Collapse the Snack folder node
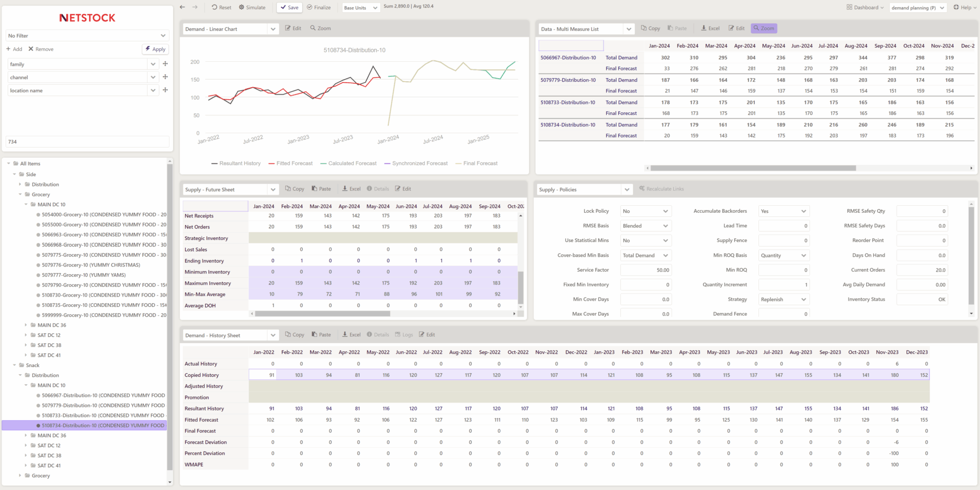The height and width of the screenshot is (490, 980). click(14, 365)
